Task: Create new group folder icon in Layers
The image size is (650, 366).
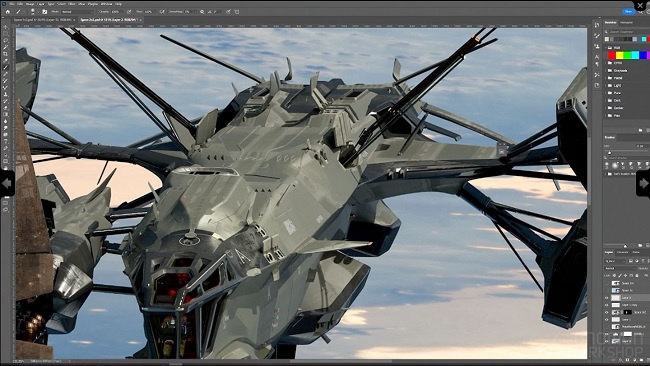Action: [x=641, y=360]
